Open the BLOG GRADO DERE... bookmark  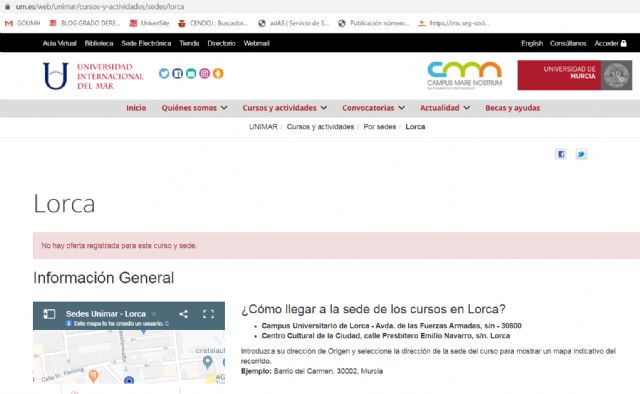[84, 23]
